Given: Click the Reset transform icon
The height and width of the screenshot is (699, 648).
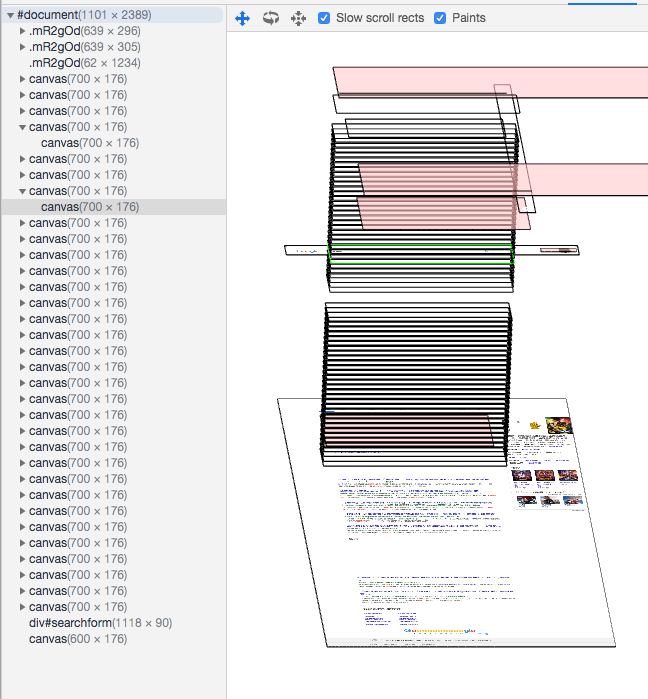Looking at the screenshot, I should click(298, 18).
